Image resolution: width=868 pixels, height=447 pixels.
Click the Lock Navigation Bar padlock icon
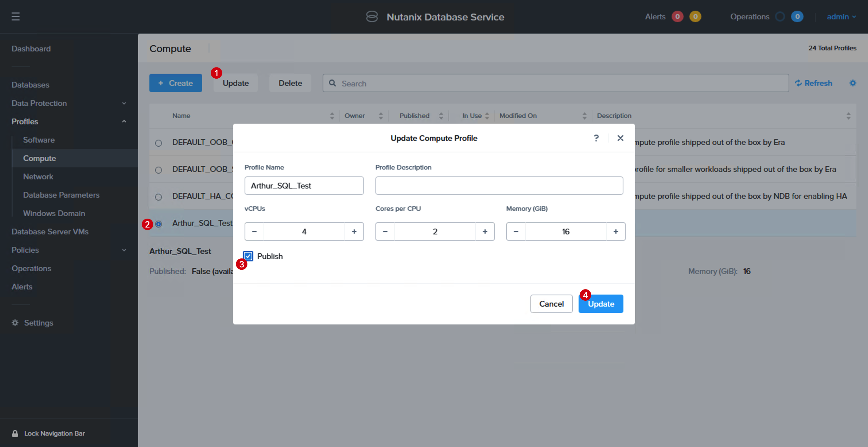15,433
